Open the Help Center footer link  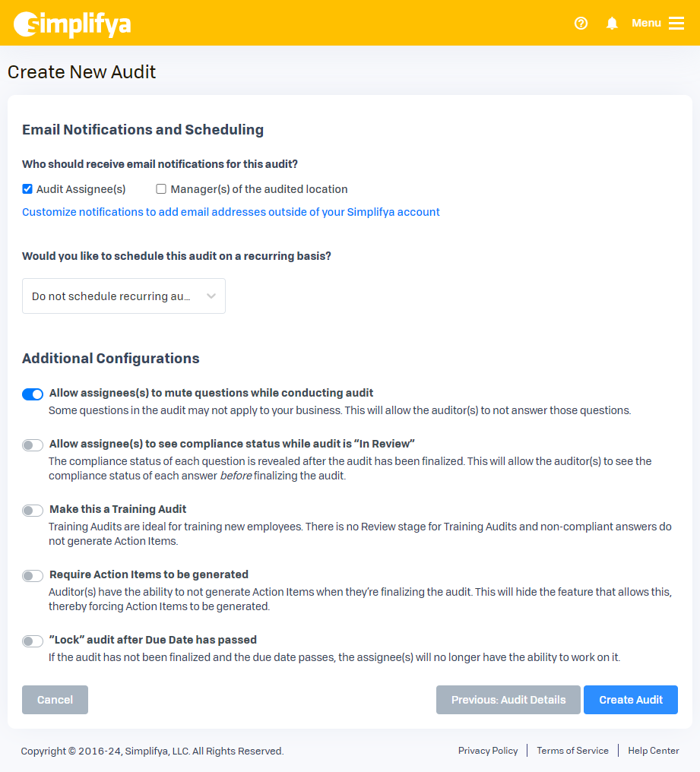tap(654, 751)
